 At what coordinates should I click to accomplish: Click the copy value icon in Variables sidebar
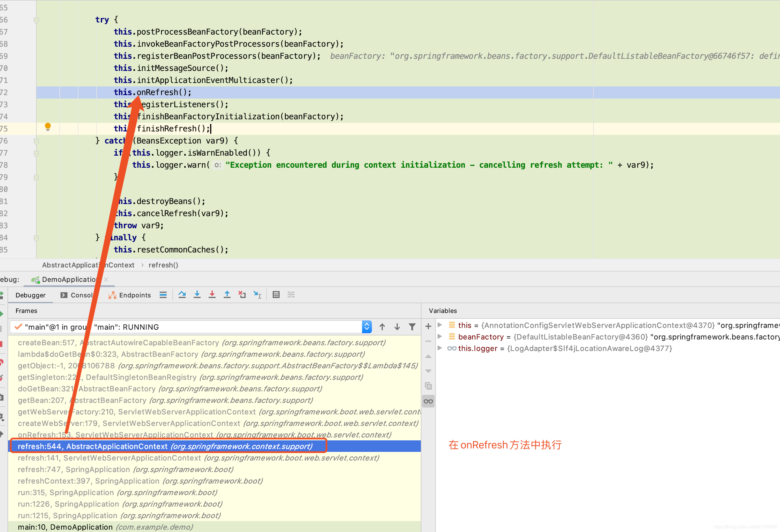(428, 386)
